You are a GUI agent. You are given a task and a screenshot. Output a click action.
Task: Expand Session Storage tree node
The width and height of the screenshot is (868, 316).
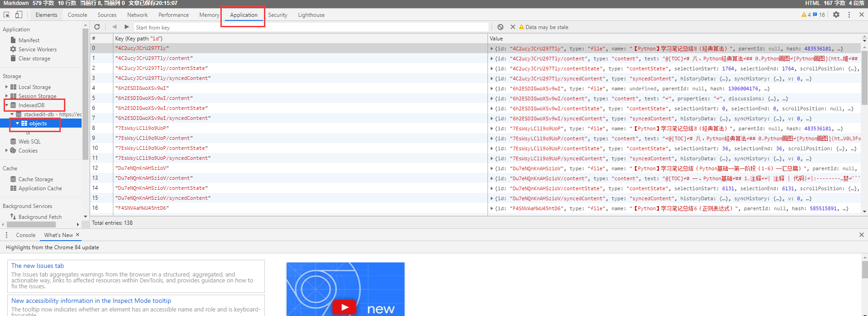6,96
